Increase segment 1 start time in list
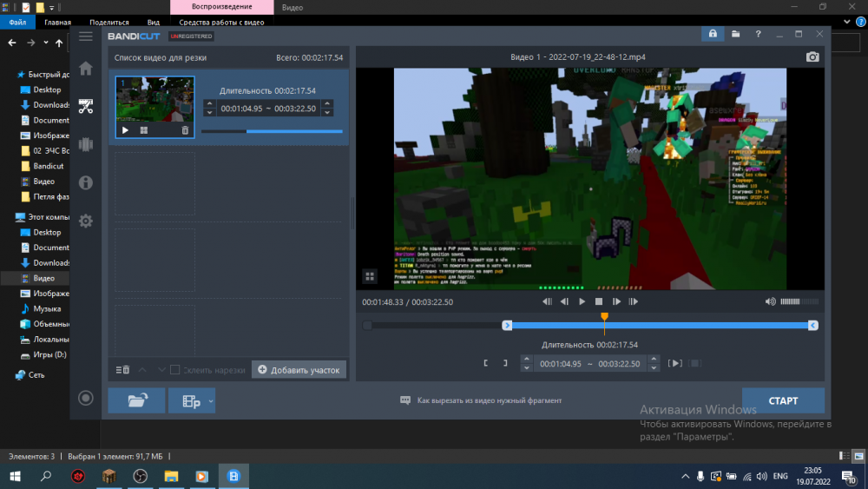This screenshot has height=489, width=868. tap(209, 104)
